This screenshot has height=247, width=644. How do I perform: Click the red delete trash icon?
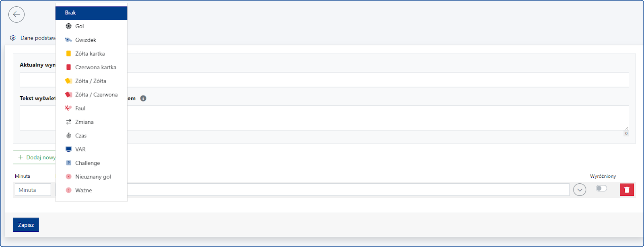click(x=627, y=190)
